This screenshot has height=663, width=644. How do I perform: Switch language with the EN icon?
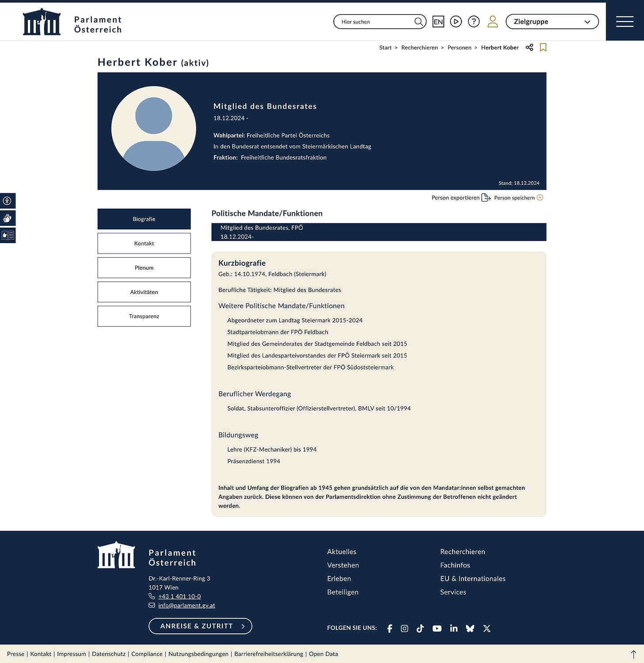[438, 22]
